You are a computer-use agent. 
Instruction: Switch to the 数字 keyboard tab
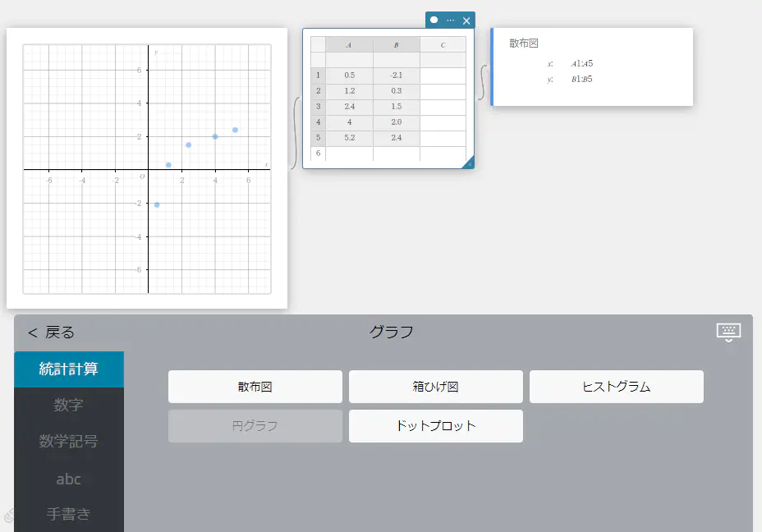69,406
